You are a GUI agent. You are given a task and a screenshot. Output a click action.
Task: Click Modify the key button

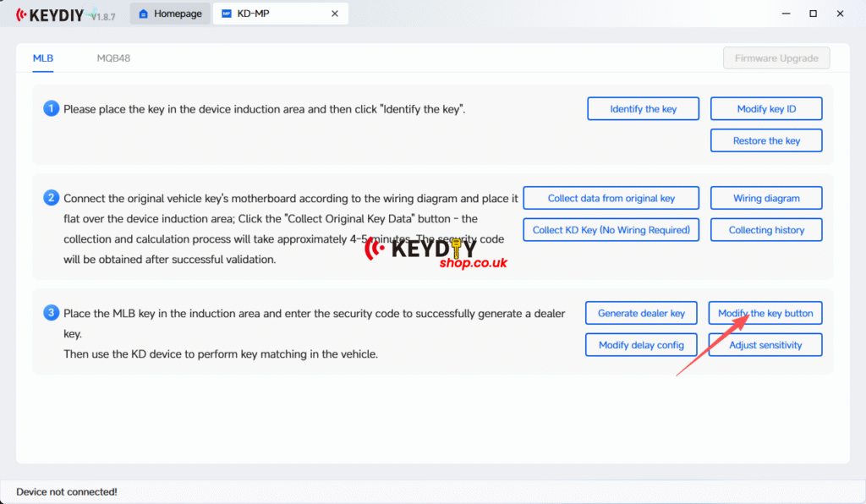[x=765, y=313]
